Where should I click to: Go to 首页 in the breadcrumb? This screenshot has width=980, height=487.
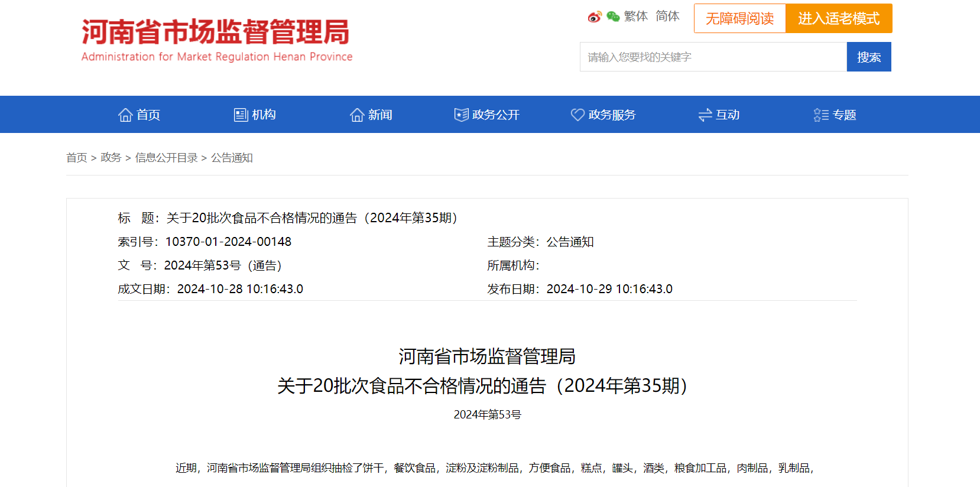click(x=76, y=158)
